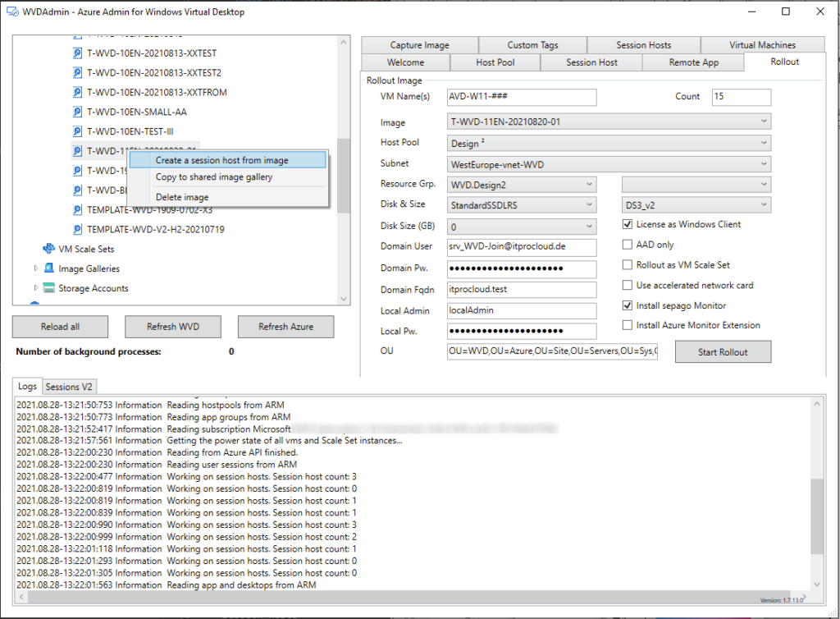The height and width of the screenshot is (619, 840).
Task: Open the Host Pool dropdown
Action: pyautogui.click(x=609, y=143)
